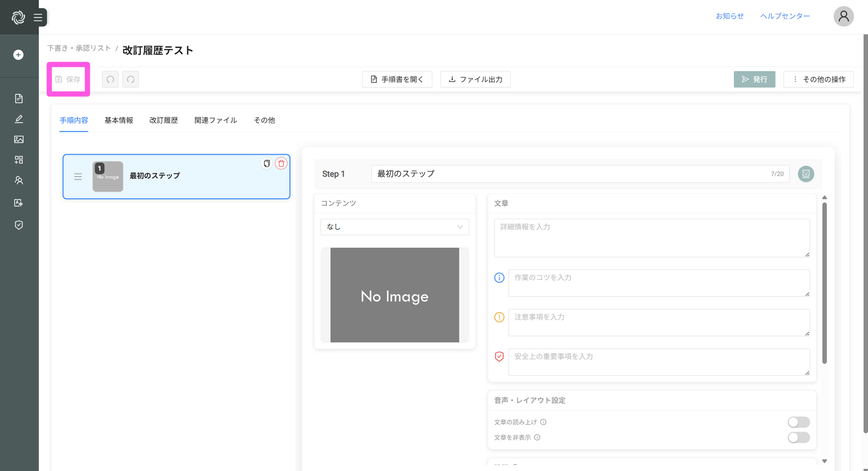Enable 文章を非表示 toggle
The width and height of the screenshot is (868, 471).
[798, 437]
